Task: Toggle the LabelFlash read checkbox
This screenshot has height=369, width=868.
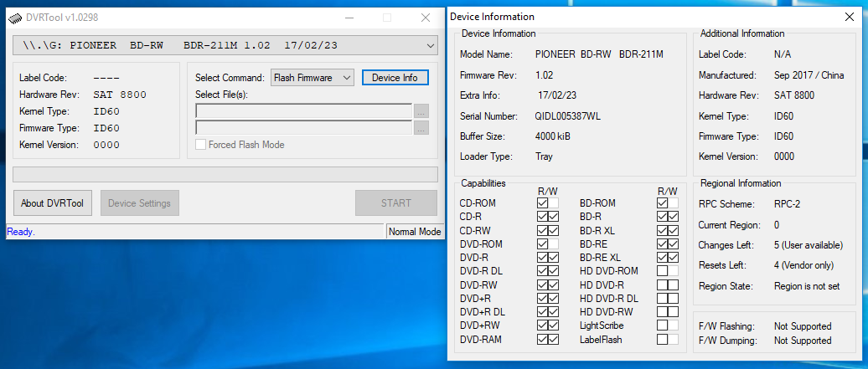Action: click(x=662, y=339)
